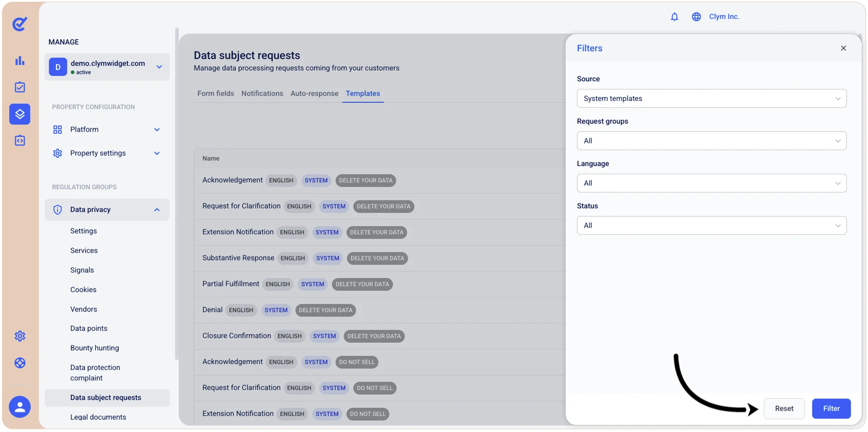Click the Property settings gear icon
868x432 pixels.
(x=58, y=153)
